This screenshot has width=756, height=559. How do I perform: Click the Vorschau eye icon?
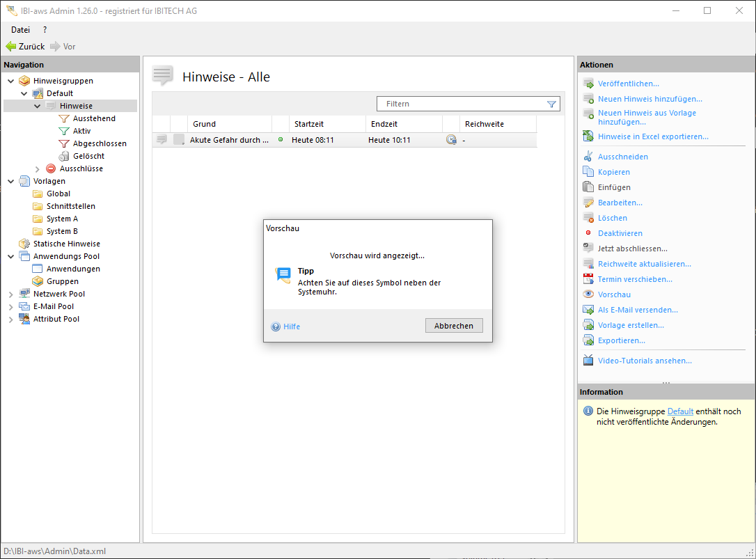tap(588, 294)
